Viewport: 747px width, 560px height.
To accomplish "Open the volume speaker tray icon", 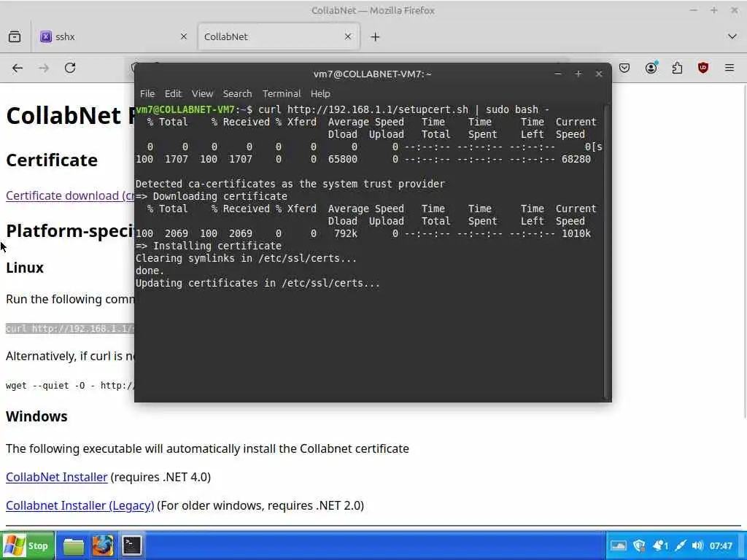I will (697, 545).
